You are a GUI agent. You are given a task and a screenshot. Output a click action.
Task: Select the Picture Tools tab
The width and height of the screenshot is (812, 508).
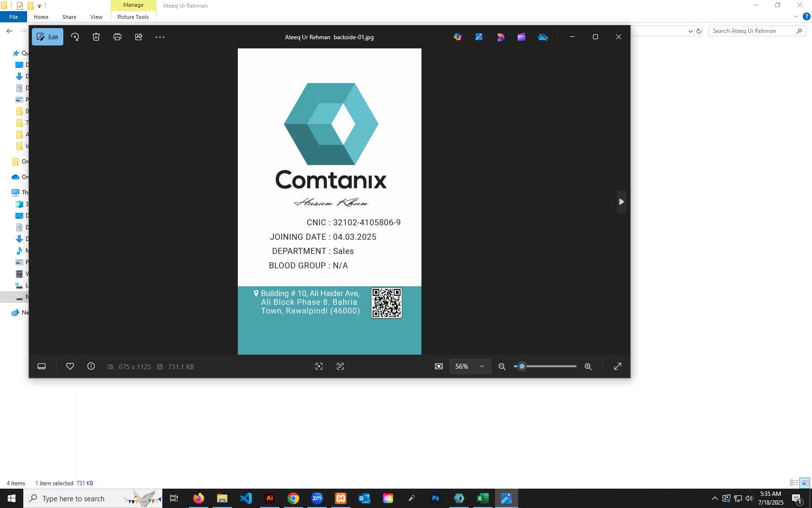coord(133,17)
